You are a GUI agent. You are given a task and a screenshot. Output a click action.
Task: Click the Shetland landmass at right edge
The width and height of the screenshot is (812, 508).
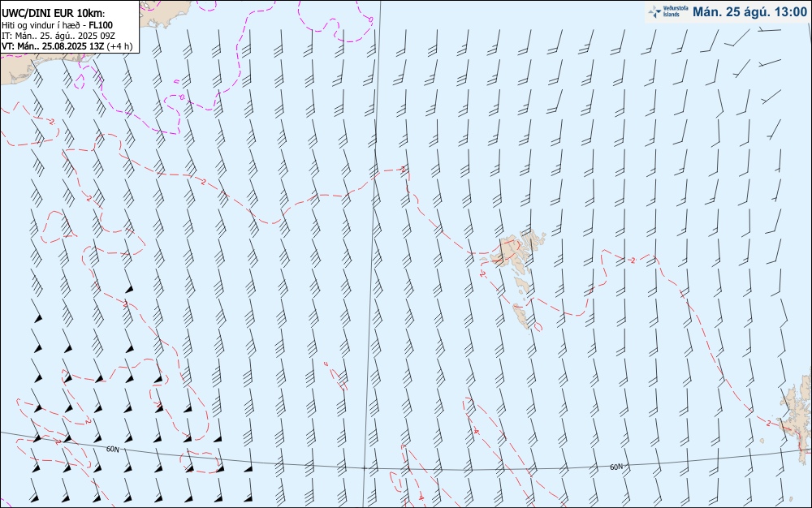797,418
